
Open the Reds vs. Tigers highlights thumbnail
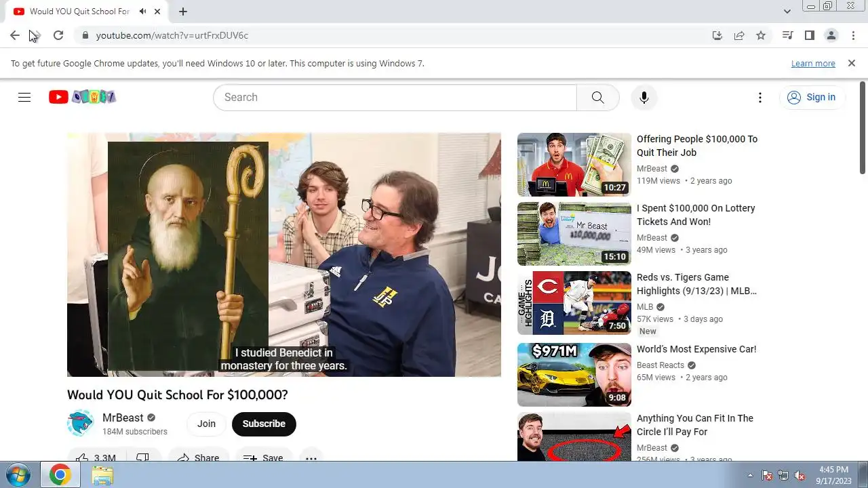pyautogui.click(x=574, y=303)
